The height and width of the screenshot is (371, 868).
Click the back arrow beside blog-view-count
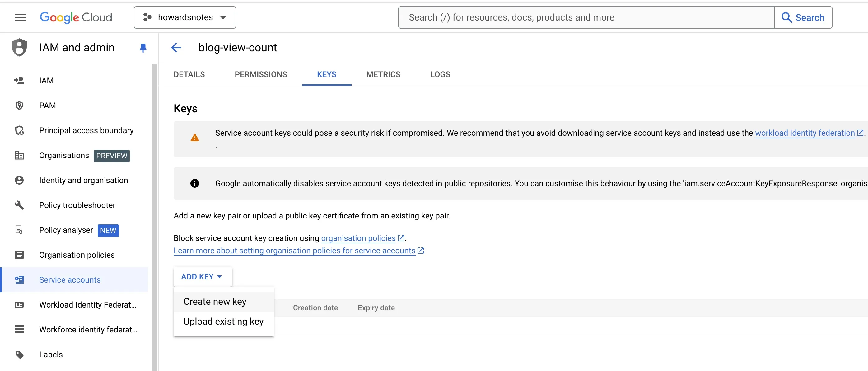176,48
